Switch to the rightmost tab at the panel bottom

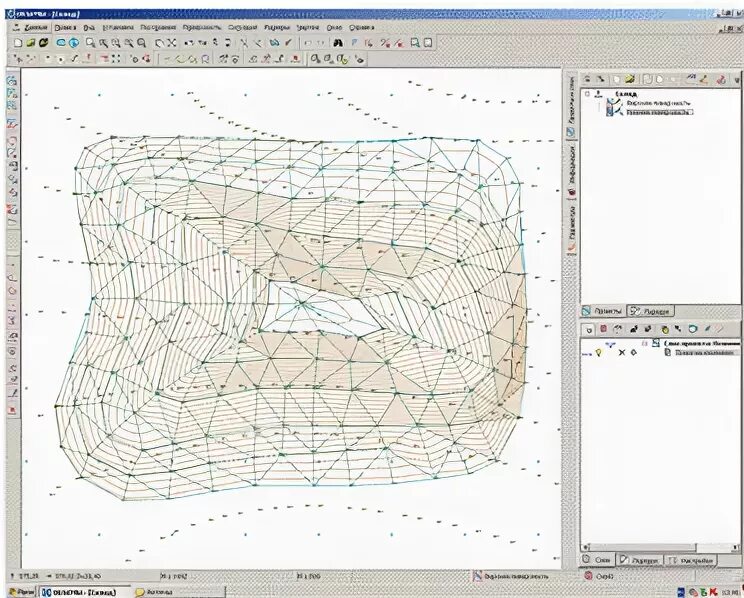(x=691, y=561)
